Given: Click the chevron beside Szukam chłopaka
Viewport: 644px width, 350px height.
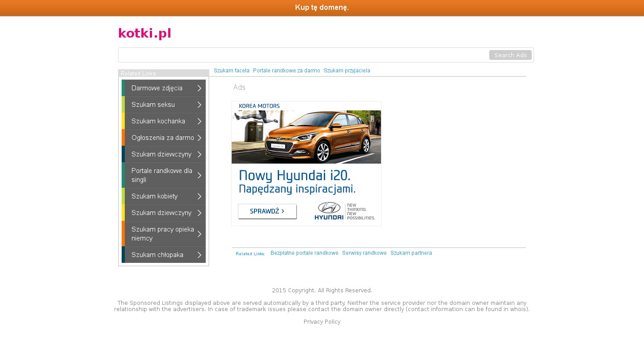Looking at the screenshot, I should (x=199, y=255).
